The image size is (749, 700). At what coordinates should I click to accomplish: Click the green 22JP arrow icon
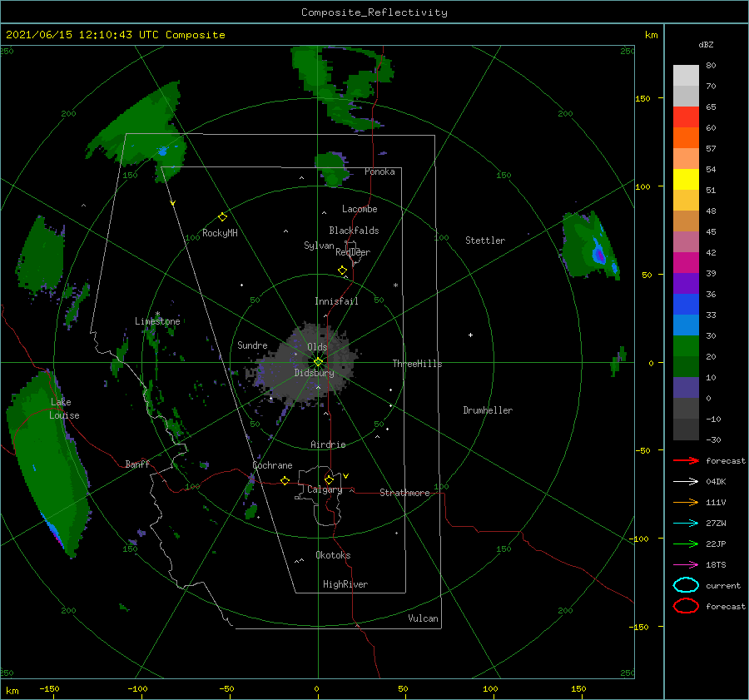[686, 544]
